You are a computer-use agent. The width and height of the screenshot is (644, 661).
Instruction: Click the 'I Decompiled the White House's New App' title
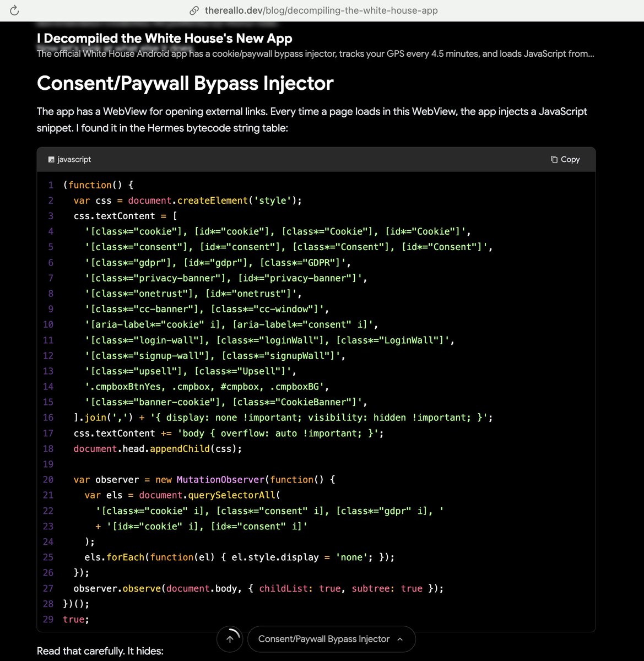tap(165, 39)
